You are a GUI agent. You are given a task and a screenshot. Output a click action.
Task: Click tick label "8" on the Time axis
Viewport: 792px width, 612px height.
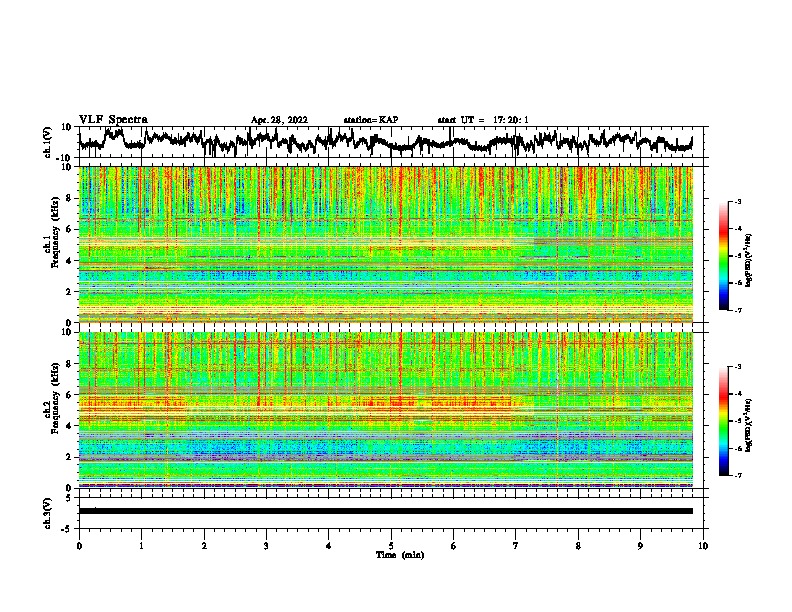point(578,546)
